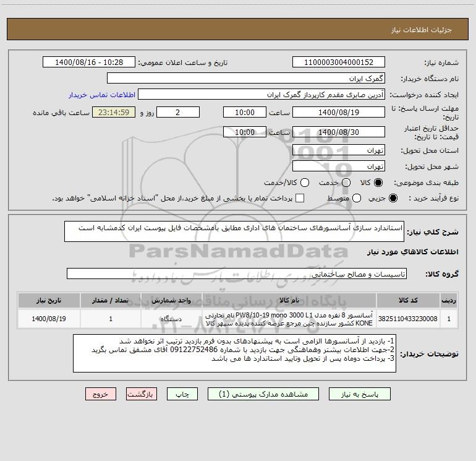This screenshot has height=461, width=476.
Task: Click the نام دستگاه خریدار field گمرک ایران
Action: point(246,78)
